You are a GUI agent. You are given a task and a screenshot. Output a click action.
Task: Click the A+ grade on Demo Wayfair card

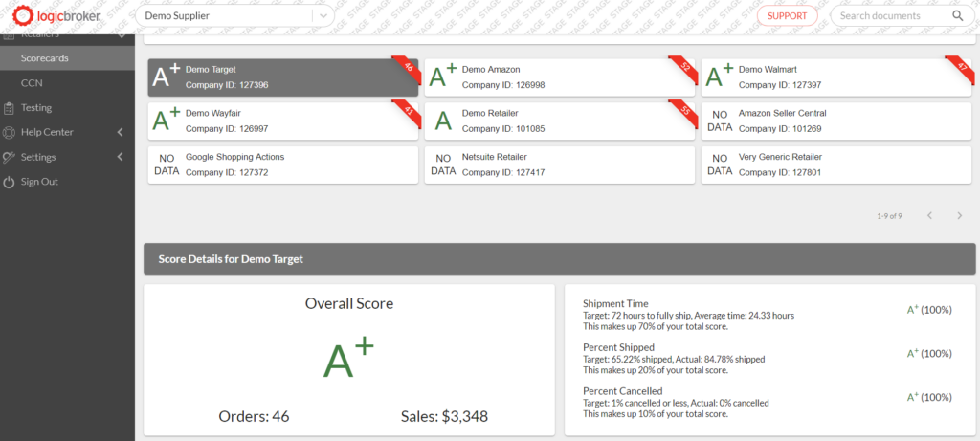(x=167, y=120)
